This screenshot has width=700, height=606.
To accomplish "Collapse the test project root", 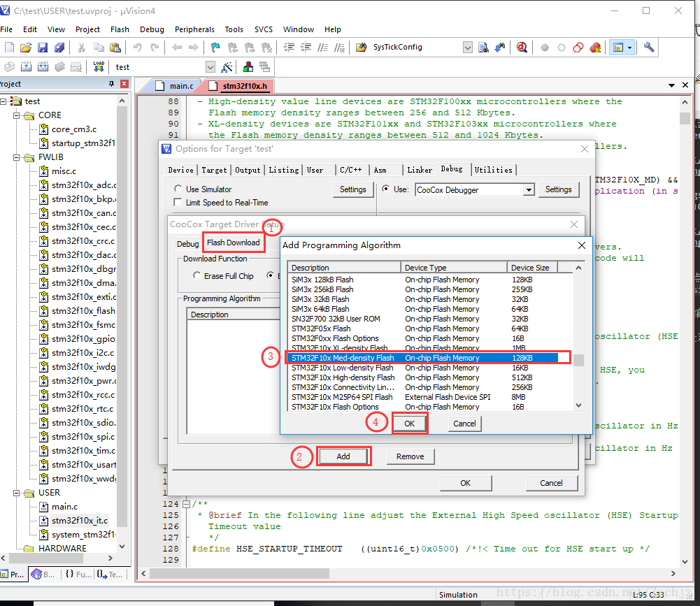I will [x=3, y=101].
